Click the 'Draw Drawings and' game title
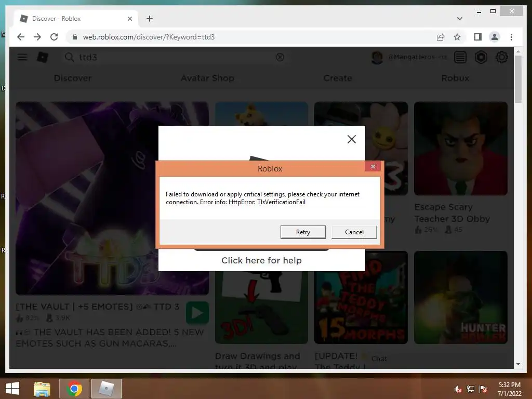532x399 pixels. click(x=257, y=356)
